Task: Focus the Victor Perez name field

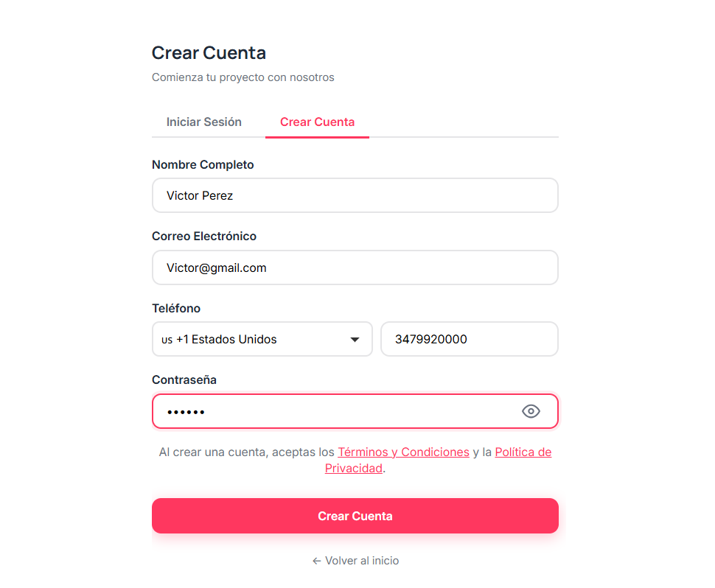Action: [355, 195]
